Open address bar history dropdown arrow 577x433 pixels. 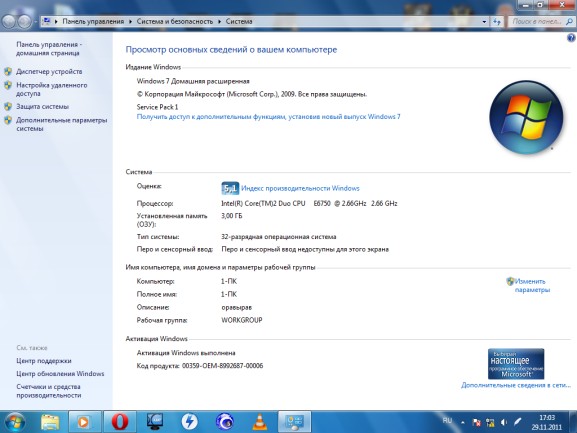point(484,22)
